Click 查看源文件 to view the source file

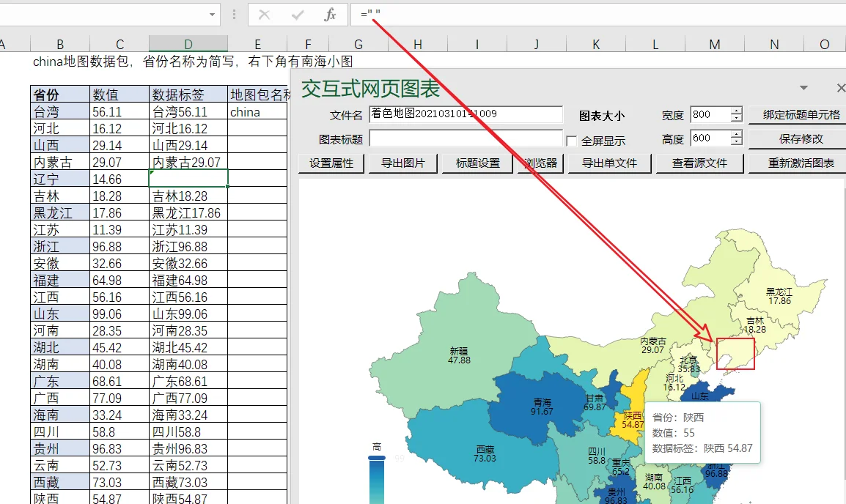tap(700, 163)
